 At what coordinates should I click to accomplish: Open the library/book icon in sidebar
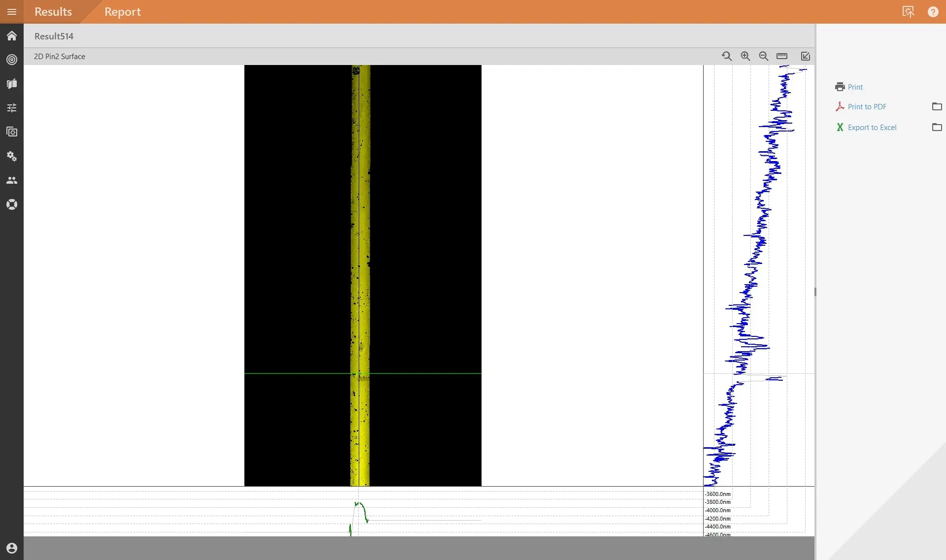[x=11, y=84]
